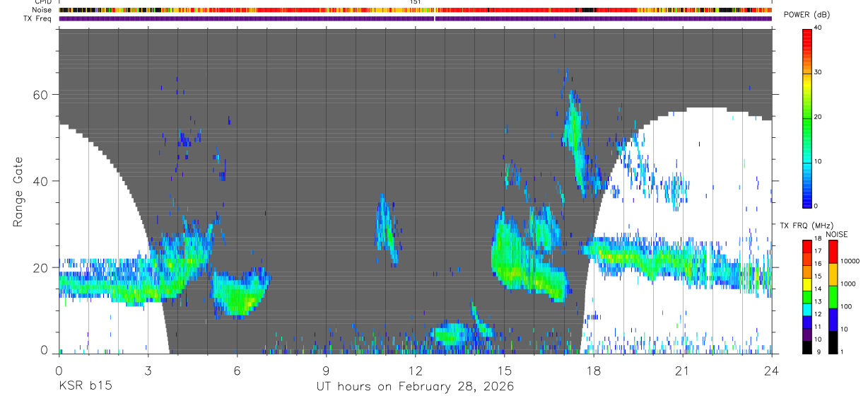Click the 3 tick on UT hours axis

pyautogui.click(x=148, y=370)
